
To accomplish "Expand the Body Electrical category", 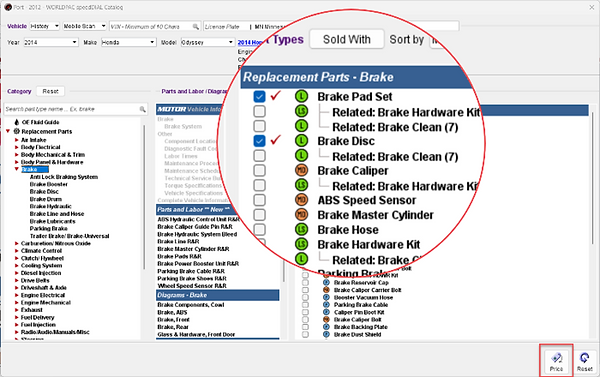I will click(16, 147).
